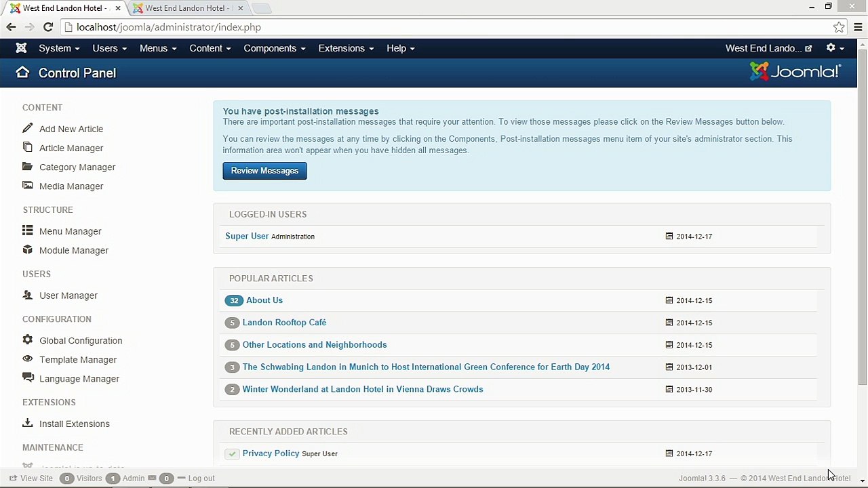Open the System dropdown menu
Screen dimensions: 868x488
click(59, 48)
